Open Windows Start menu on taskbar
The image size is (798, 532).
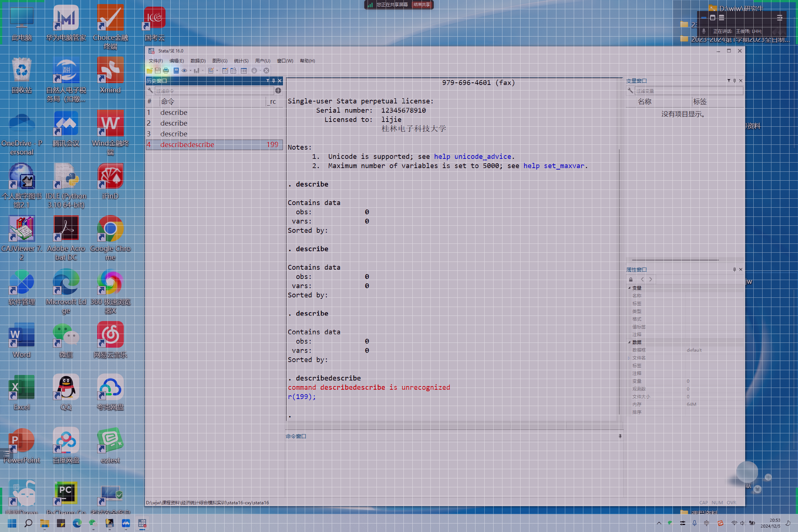pos(12,523)
